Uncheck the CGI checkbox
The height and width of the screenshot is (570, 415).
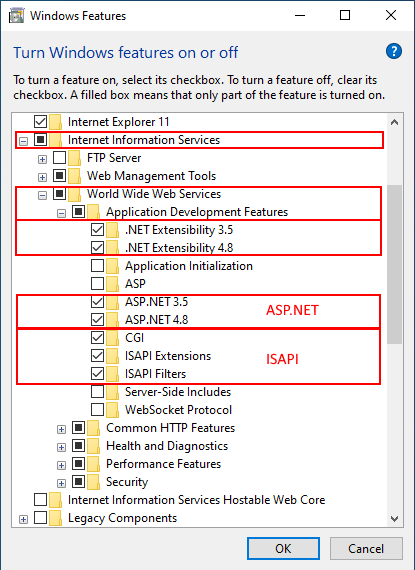[x=97, y=337]
